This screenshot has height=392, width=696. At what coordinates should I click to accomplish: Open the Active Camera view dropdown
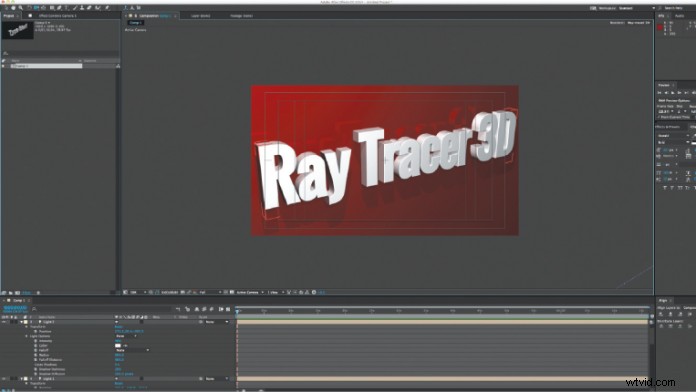(250, 292)
